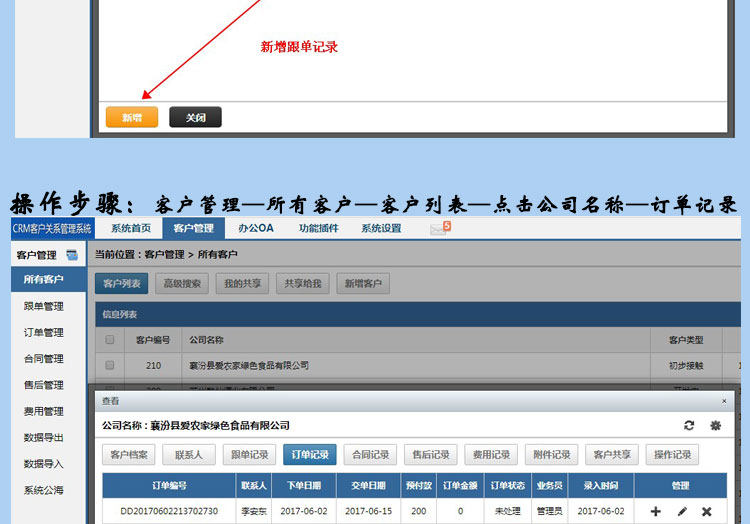Open the 系统首页 menu tab
This screenshot has width=750, height=524.
coord(131,229)
